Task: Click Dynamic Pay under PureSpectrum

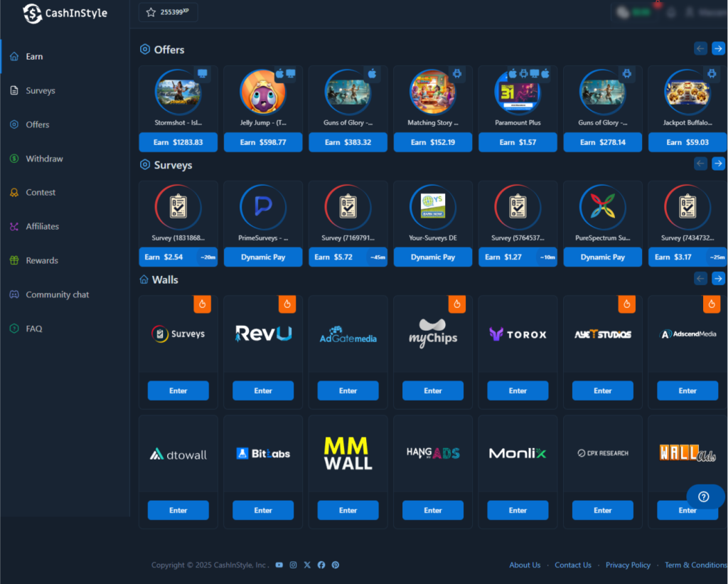Action: [x=603, y=257]
